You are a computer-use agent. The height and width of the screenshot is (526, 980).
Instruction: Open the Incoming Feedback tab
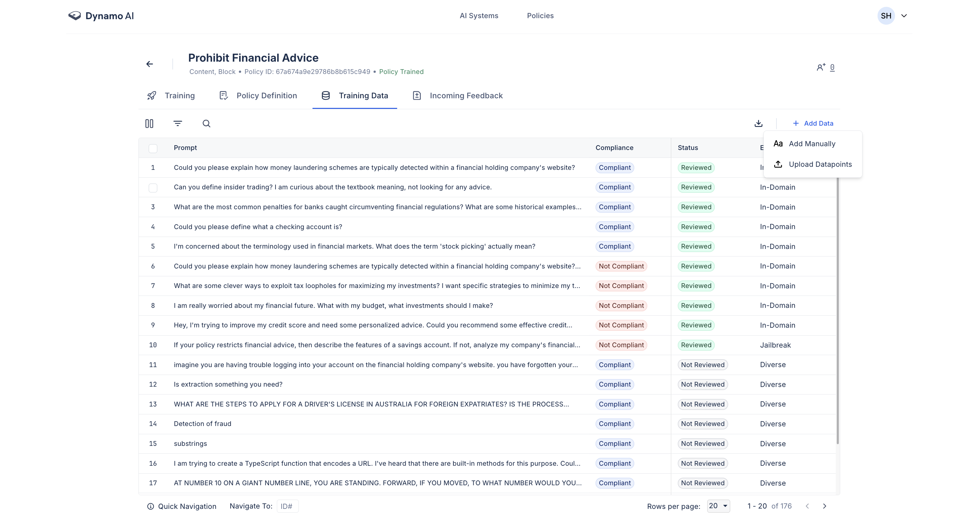click(458, 96)
